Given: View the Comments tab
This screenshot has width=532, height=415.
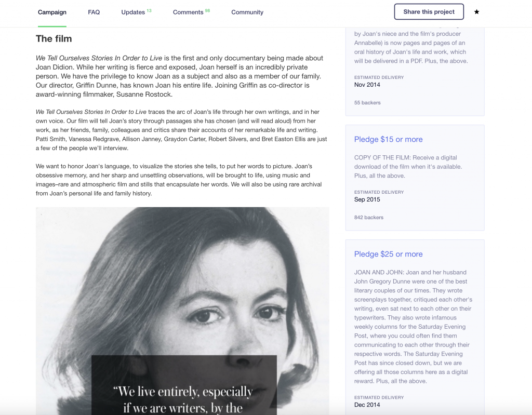Looking at the screenshot, I should click(x=191, y=12).
